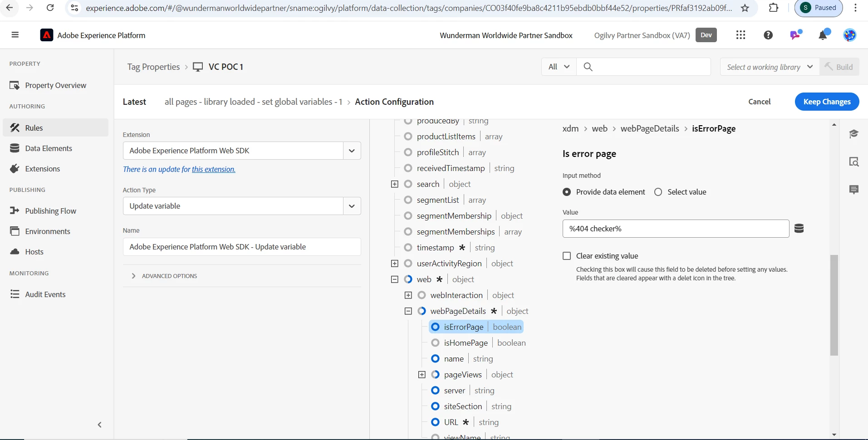Image resolution: width=868 pixels, height=440 pixels.
Task: Expand the search object node
Action: (394, 184)
